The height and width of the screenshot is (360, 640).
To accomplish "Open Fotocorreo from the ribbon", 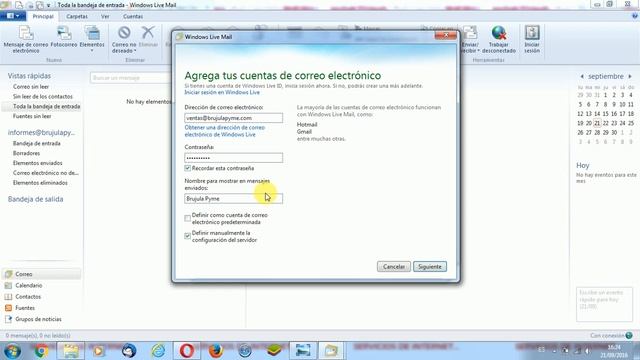I will point(64,33).
